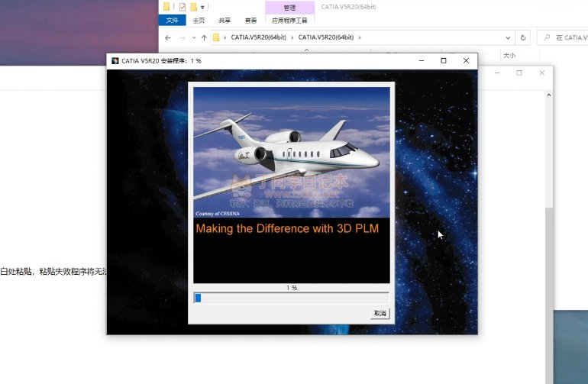
Task: Refresh the current folder view
Action: (x=523, y=37)
